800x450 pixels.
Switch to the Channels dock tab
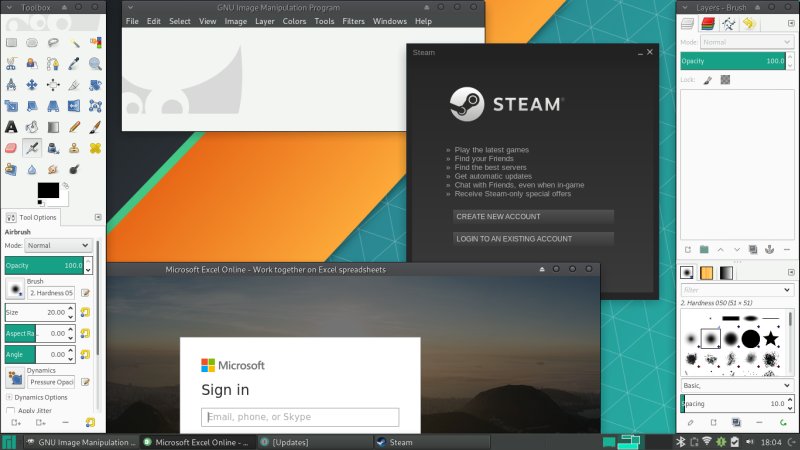pos(708,23)
